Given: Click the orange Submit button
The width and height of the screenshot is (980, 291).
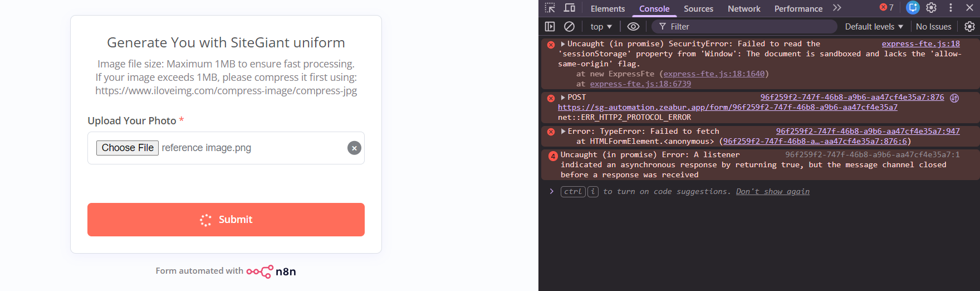Looking at the screenshot, I should [x=226, y=220].
